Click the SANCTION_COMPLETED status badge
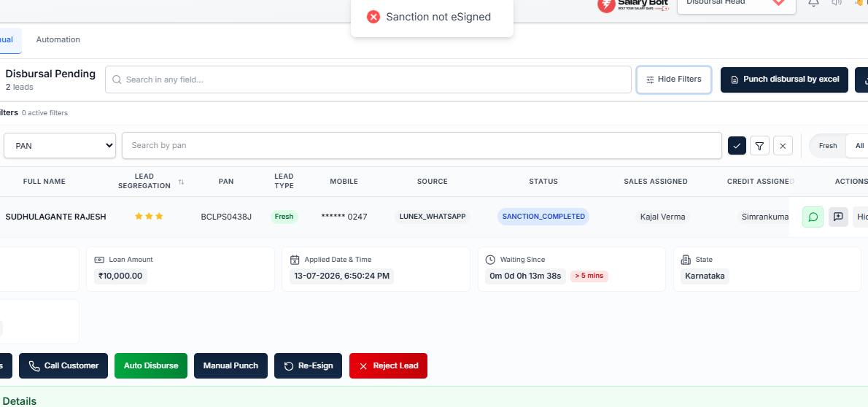Screen dimensions: 868x407 543,217
